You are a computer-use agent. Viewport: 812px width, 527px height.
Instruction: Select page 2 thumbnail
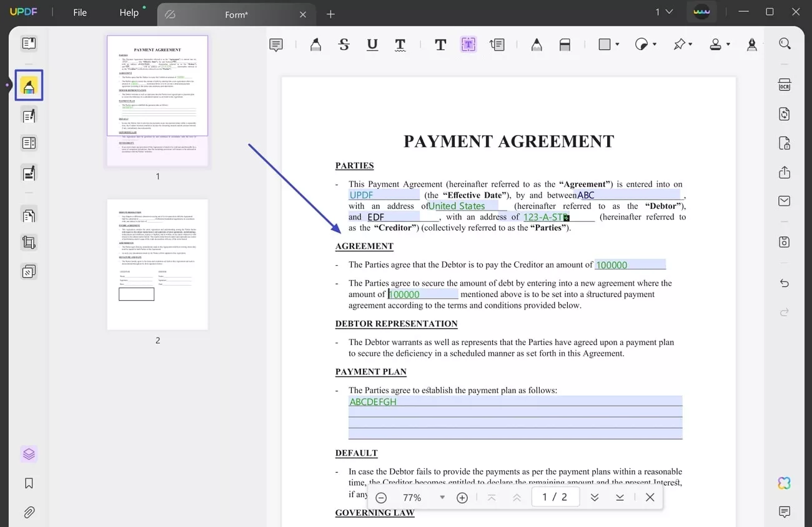(157, 264)
